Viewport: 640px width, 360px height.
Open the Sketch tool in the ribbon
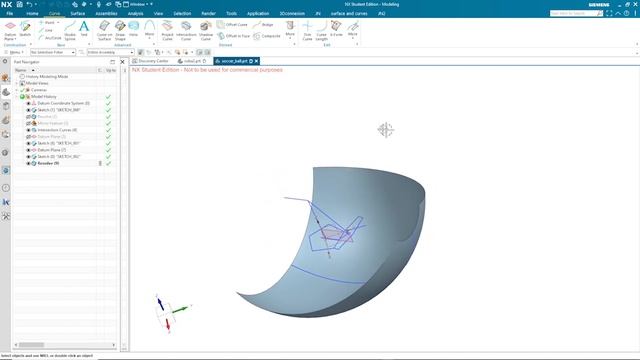point(25,29)
